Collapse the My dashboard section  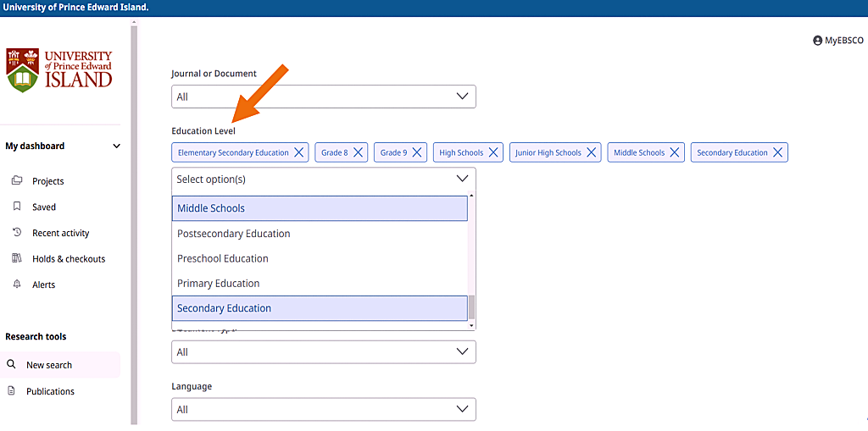116,146
